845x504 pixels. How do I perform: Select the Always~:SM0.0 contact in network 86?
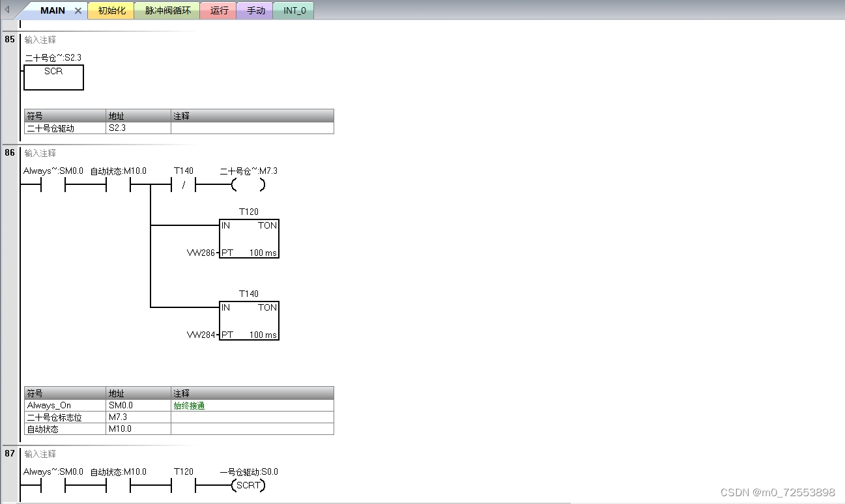(x=53, y=186)
